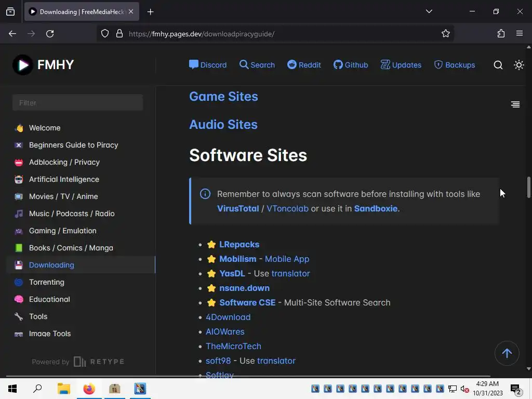Screen dimensions: 532x399
Task: Open the Tools sidebar page
Action: (x=38, y=316)
